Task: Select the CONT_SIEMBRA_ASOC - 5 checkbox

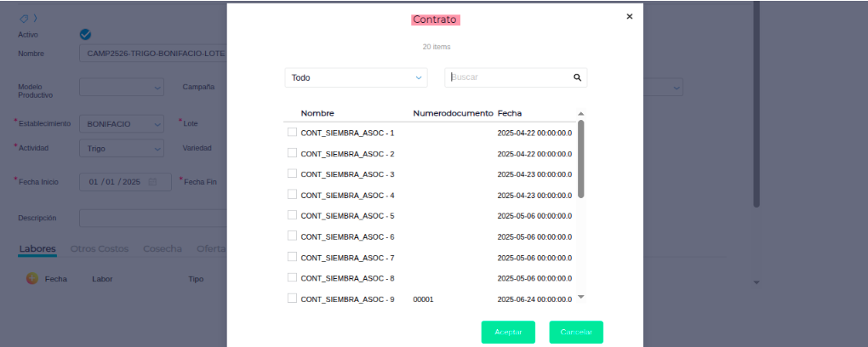Action: (292, 215)
